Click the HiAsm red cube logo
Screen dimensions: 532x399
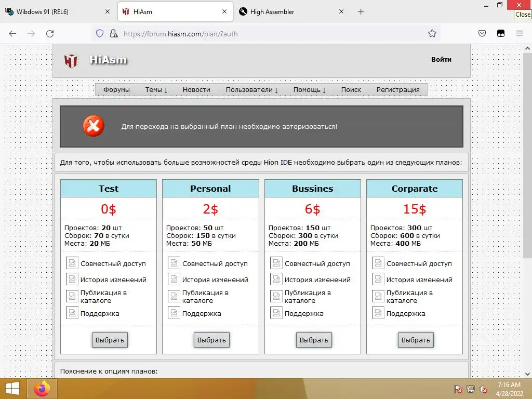71,60
